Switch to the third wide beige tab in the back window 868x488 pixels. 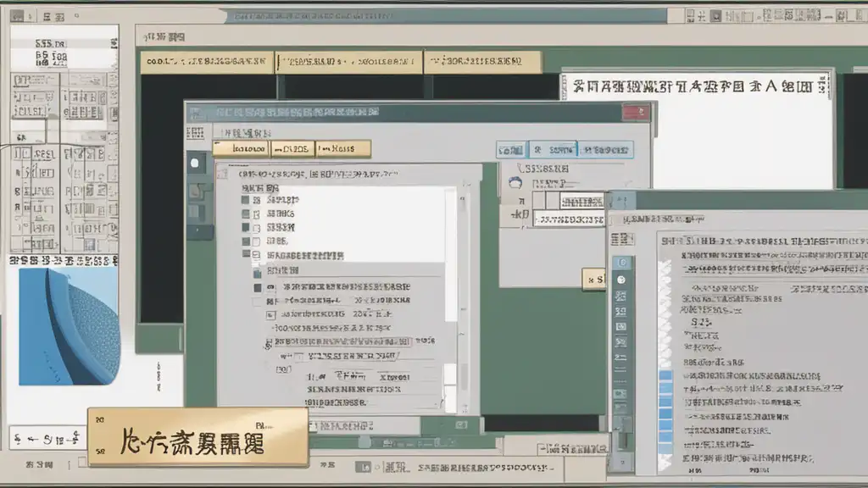pyautogui.click(x=482, y=61)
